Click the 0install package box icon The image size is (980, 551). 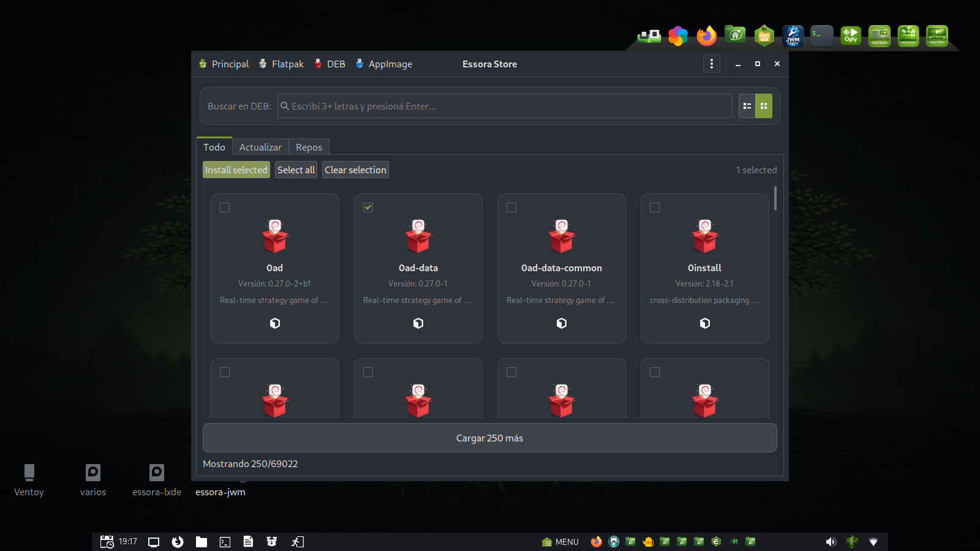pos(705,236)
